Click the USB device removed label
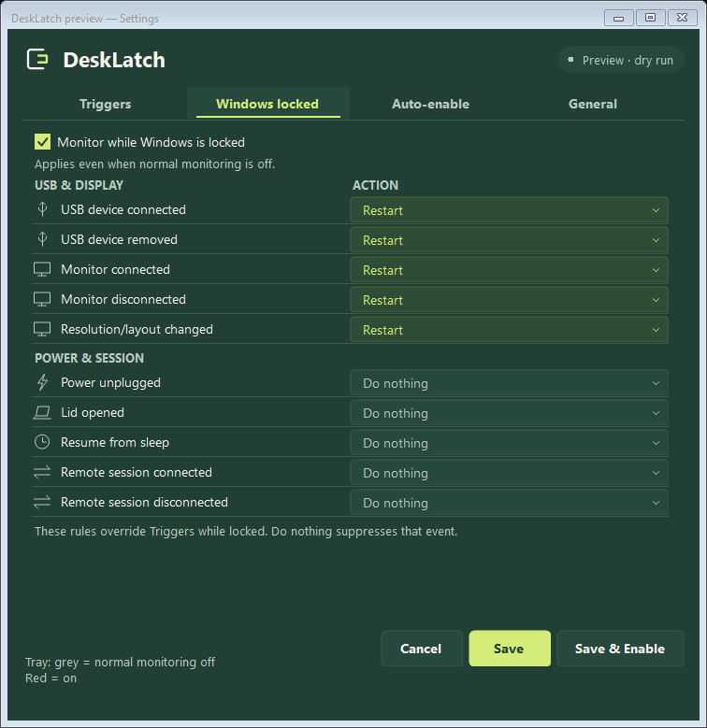This screenshot has height=728, width=707. click(x=119, y=239)
